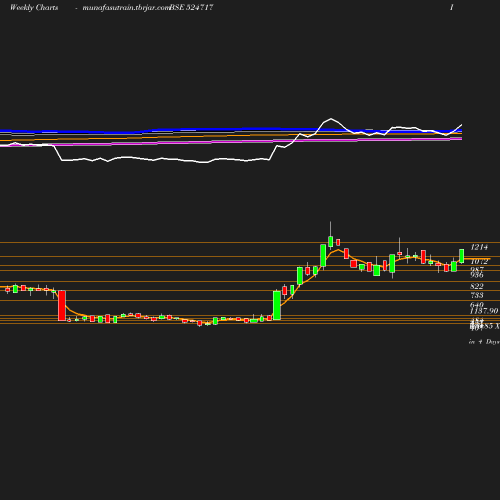
Task: Click the "1072" price level label
Action: pyautogui.click(x=479, y=261)
